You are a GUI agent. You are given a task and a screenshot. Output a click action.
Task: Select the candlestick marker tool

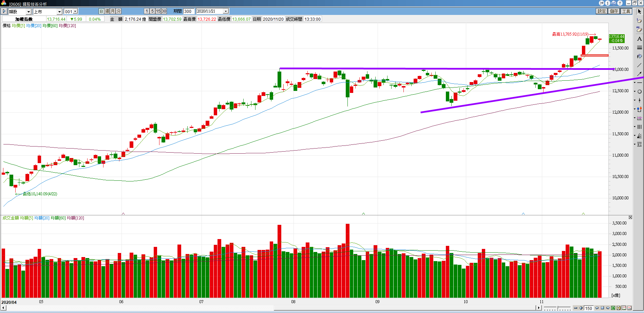click(x=640, y=100)
